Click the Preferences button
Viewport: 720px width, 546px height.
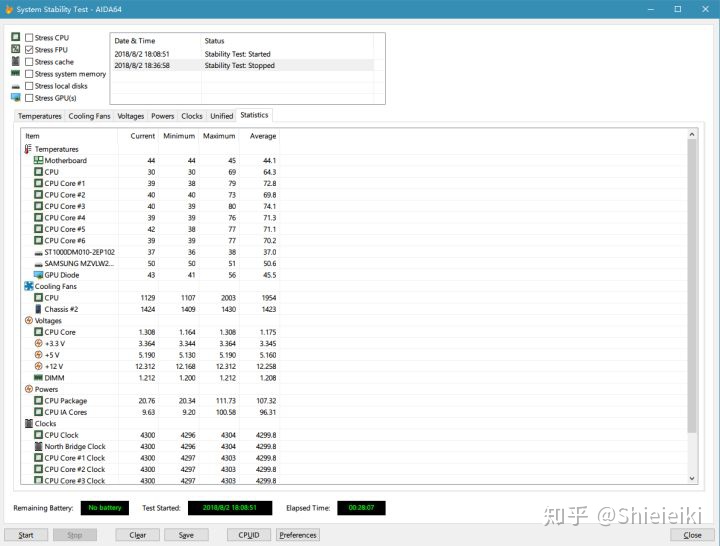(x=297, y=535)
